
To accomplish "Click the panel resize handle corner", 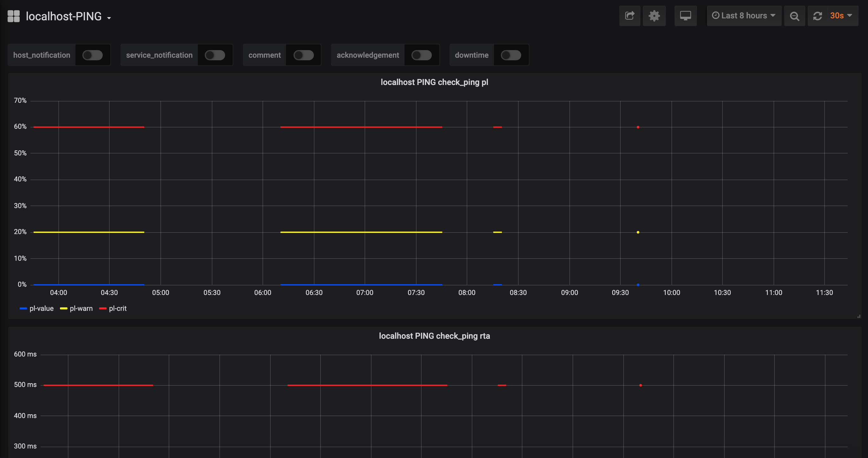I will tap(858, 316).
